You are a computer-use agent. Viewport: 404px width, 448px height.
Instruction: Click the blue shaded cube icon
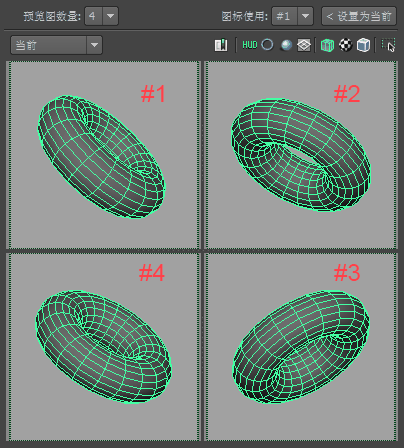363,45
